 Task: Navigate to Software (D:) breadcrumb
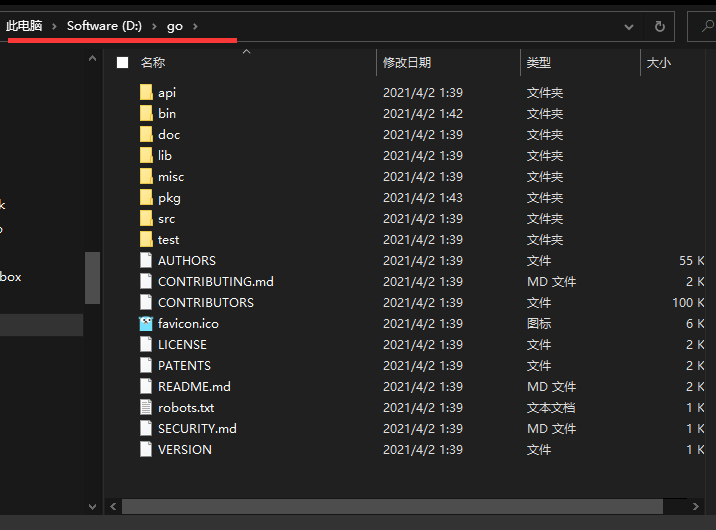click(104, 26)
